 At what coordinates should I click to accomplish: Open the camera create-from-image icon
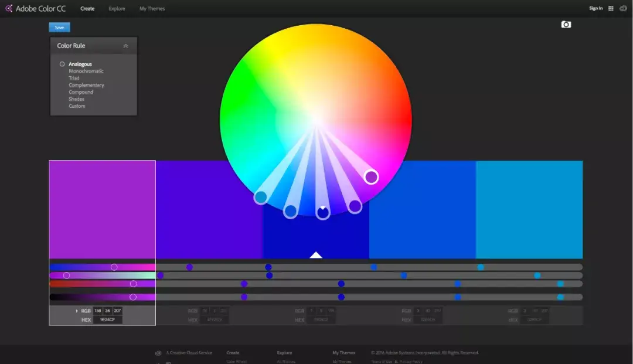click(566, 25)
